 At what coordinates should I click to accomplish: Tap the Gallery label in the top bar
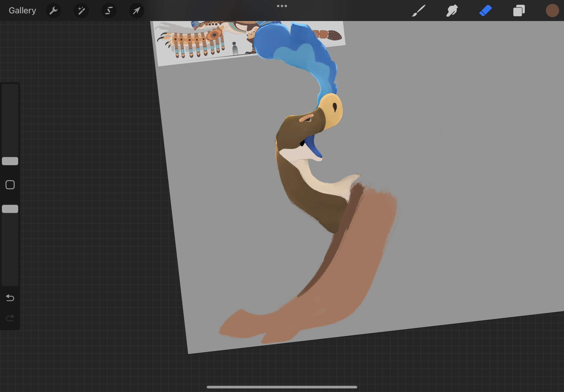coord(22,10)
